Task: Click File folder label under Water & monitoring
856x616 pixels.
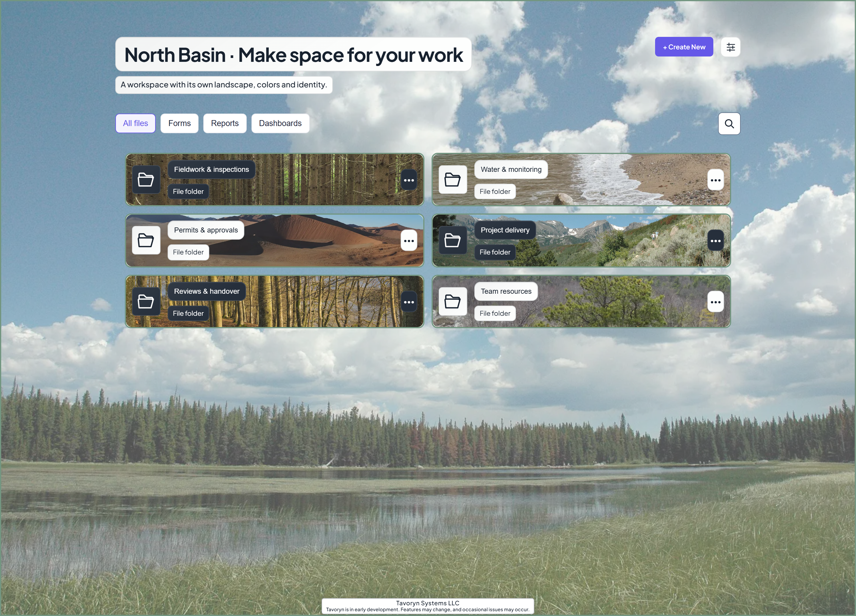Action: [495, 191]
